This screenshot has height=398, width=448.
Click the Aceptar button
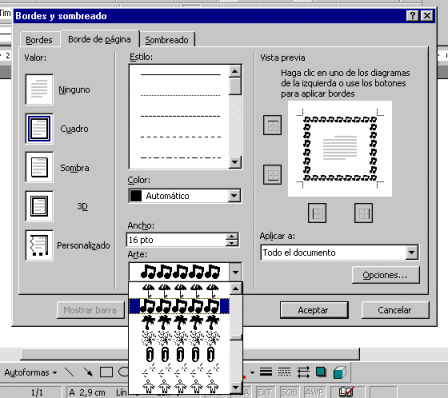pos(314,310)
